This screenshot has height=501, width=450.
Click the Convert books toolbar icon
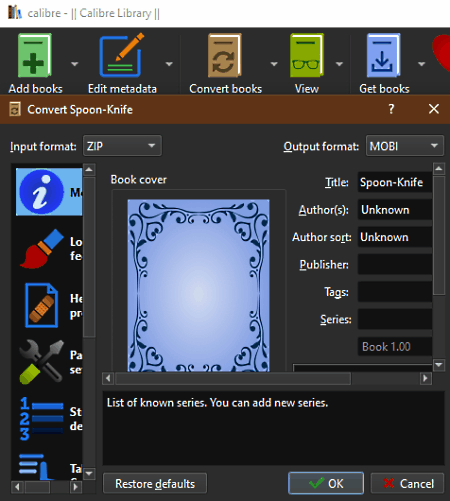coord(225,55)
